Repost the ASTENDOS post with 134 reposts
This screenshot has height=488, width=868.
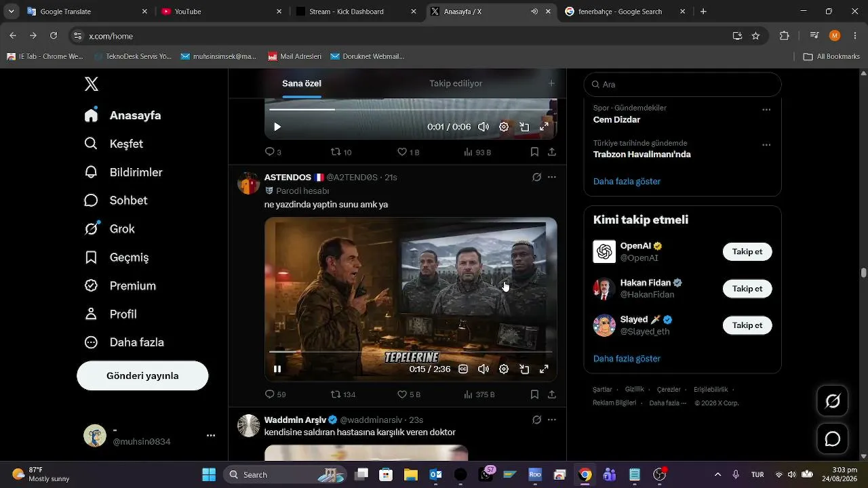[343, 394]
